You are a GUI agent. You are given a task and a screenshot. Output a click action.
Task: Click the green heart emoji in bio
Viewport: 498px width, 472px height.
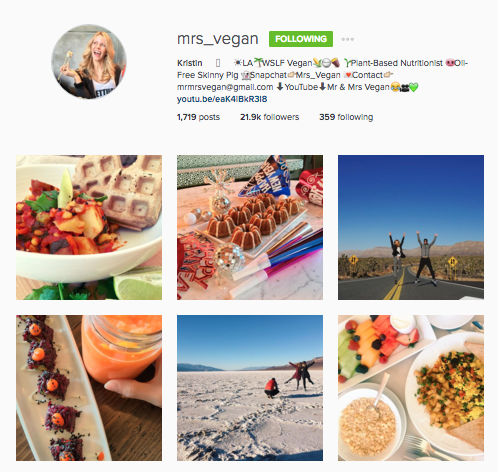[x=414, y=87]
